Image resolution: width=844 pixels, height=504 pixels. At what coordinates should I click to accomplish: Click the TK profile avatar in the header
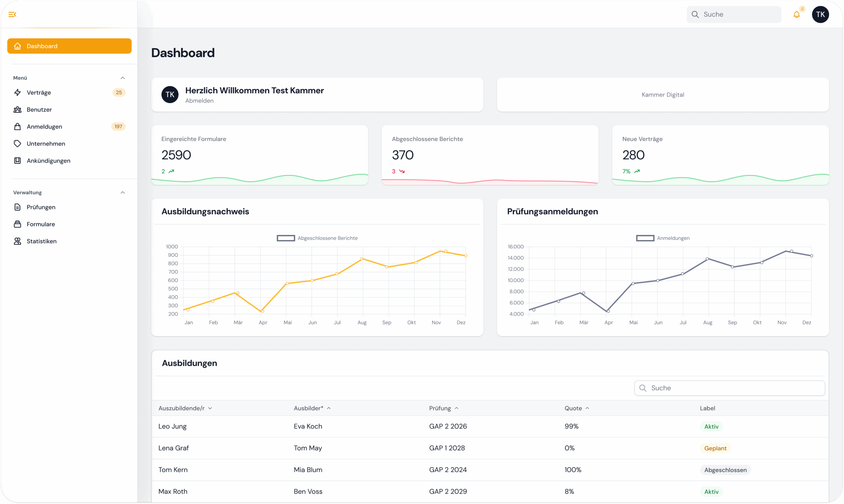point(820,15)
